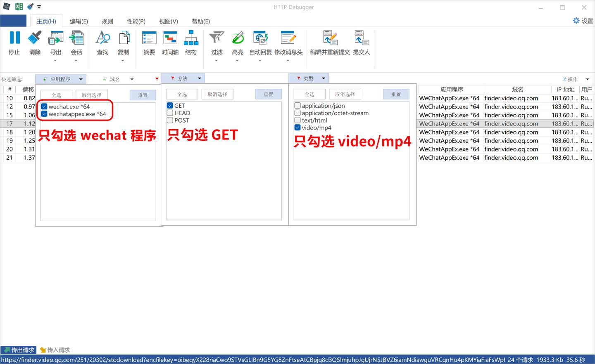595x364 pixels.
Task: Click 取消选择 in the type filter panel
Action: coord(345,94)
